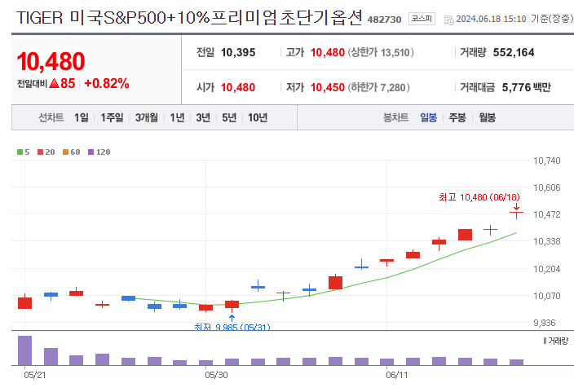Click the 고가 value 10,480
The height and width of the screenshot is (392, 574).
tap(328, 52)
